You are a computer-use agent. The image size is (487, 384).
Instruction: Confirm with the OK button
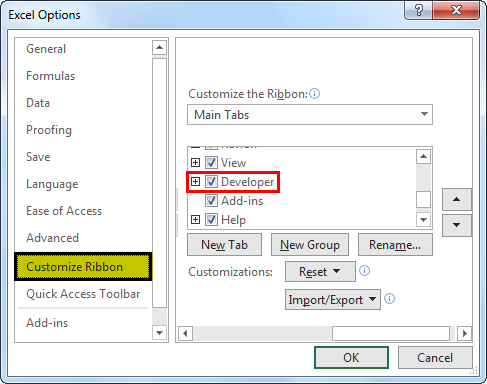[x=351, y=358]
